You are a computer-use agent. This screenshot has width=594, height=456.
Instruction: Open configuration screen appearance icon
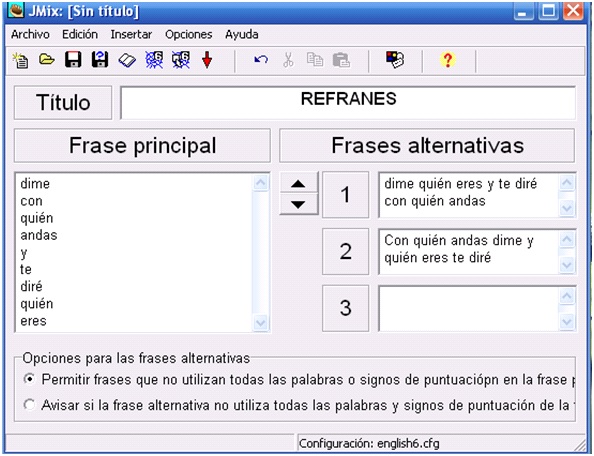[x=395, y=60]
